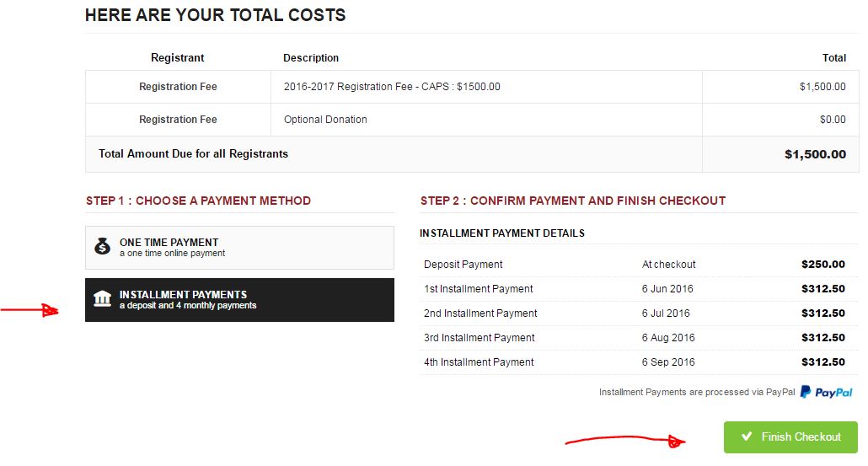Image resolution: width=868 pixels, height=466 pixels.
Task: Click the money bag icon
Action: [x=103, y=247]
